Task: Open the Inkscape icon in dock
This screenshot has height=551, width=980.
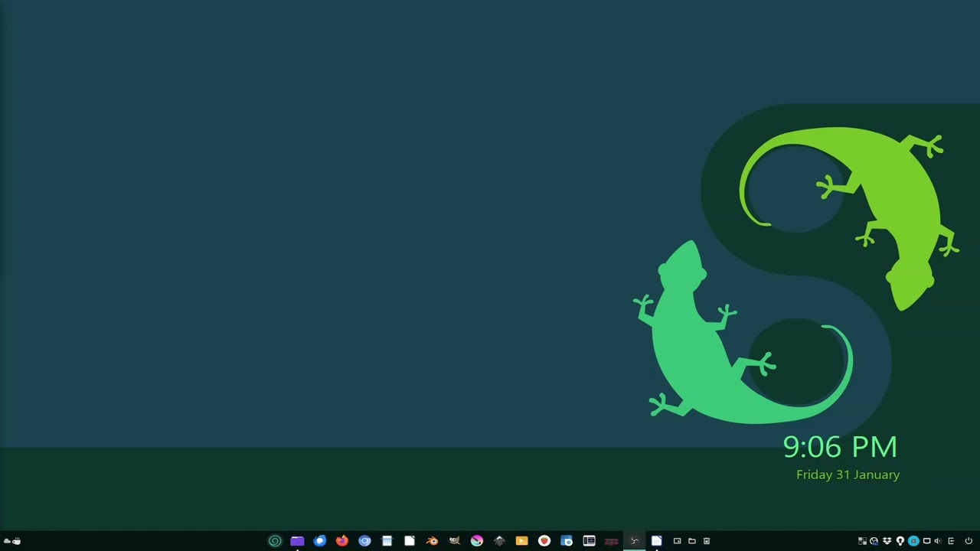Action: [x=499, y=541]
